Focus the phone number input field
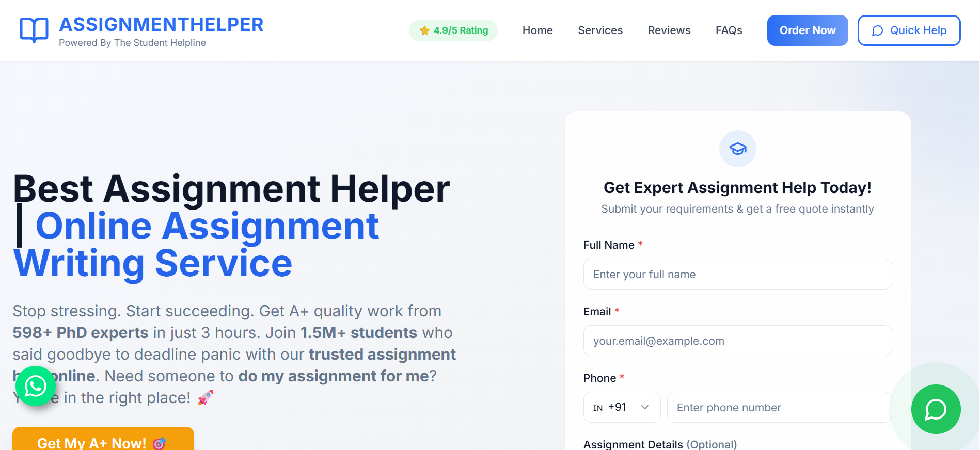 [780, 407]
